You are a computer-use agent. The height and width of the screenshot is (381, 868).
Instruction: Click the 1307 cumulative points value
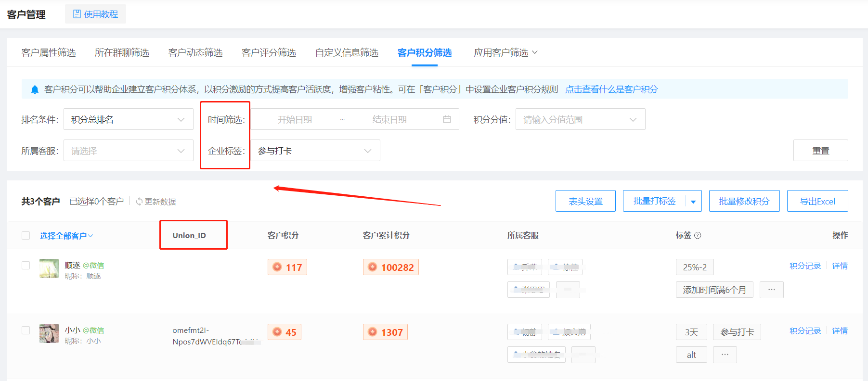point(392,332)
